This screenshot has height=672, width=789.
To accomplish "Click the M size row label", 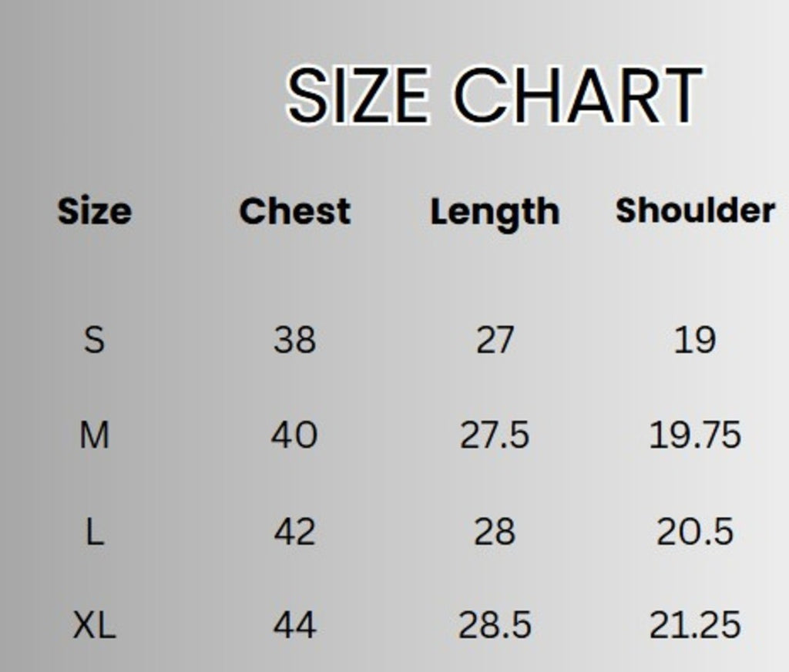I will click(94, 435).
